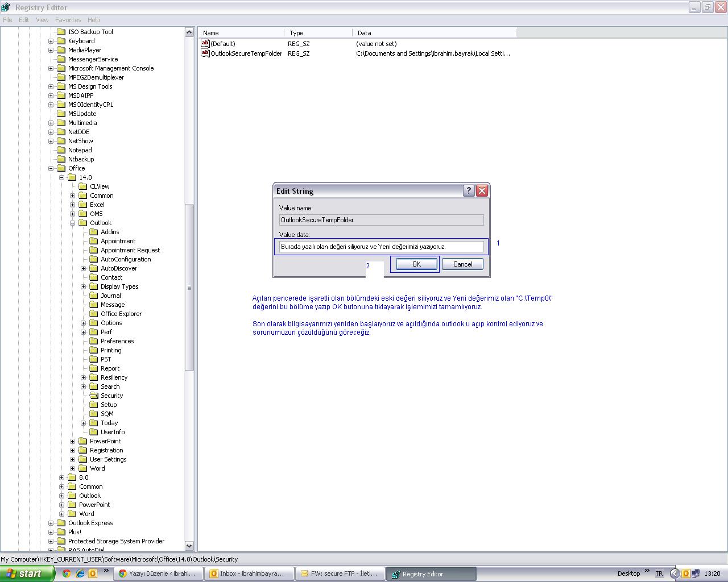This screenshot has width=728, height=582.
Task: Click the CLView folder icon
Action: [x=83, y=186]
